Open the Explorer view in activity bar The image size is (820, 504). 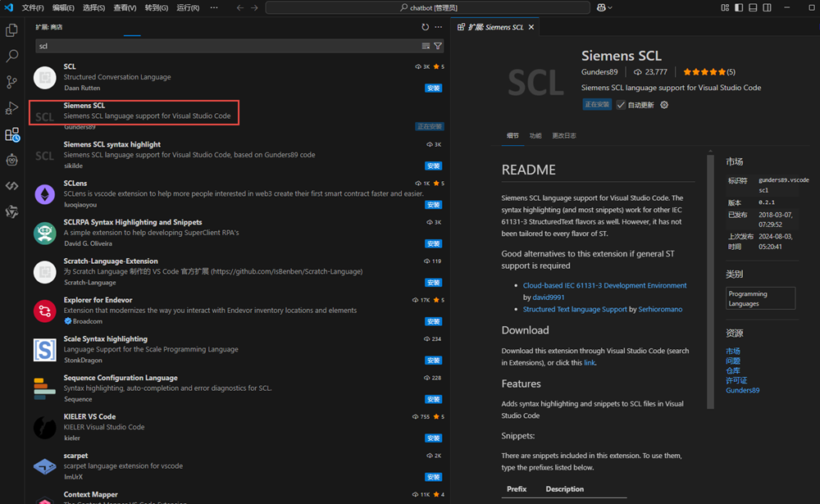11,30
